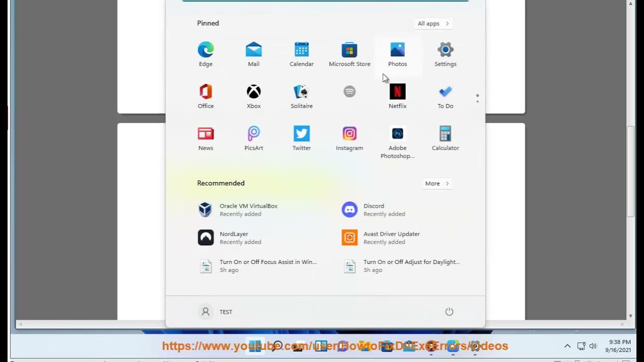Open the Xbox app
Viewport: 644px width, 362px height.
(x=254, y=97)
